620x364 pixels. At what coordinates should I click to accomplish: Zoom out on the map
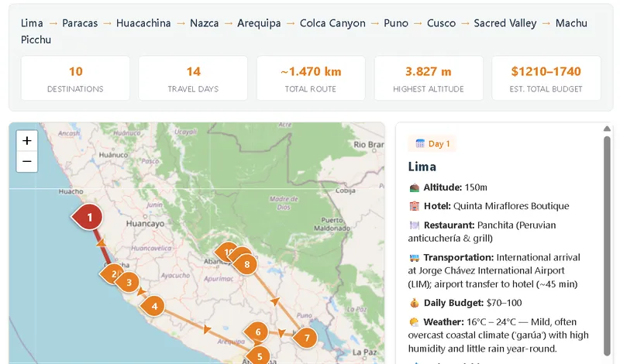tap(27, 162)
